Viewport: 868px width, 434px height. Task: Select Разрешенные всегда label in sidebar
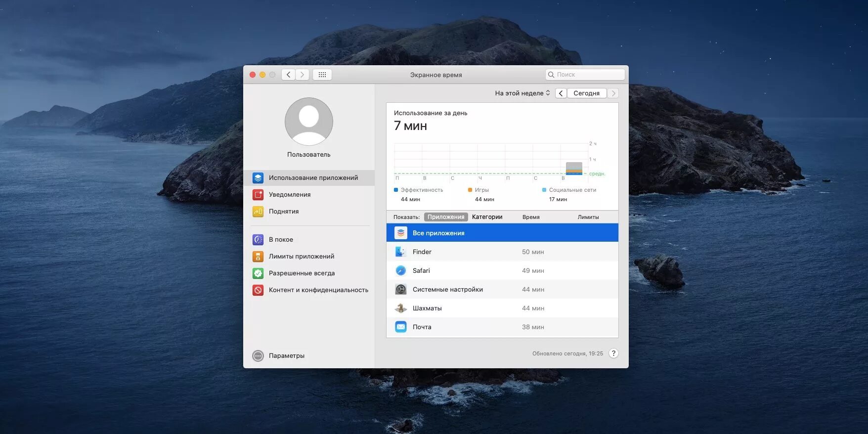pyautogui.click(x=302, y=273)
